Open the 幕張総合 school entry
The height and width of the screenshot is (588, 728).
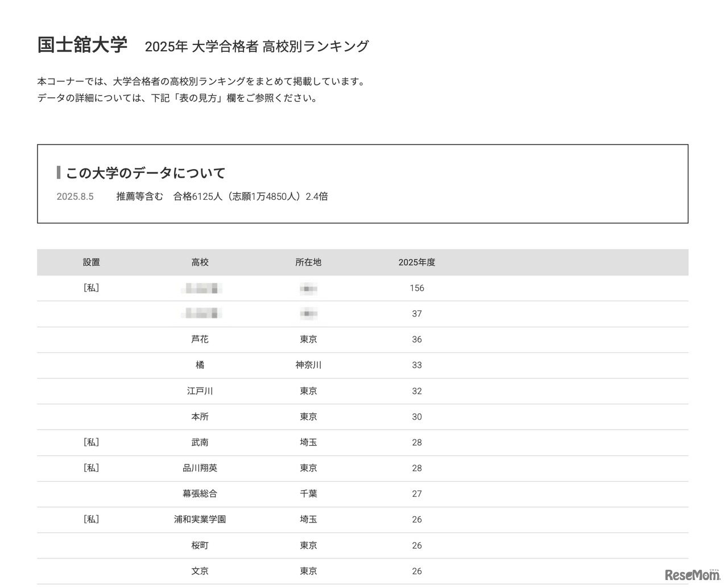(x=200, y=494)
